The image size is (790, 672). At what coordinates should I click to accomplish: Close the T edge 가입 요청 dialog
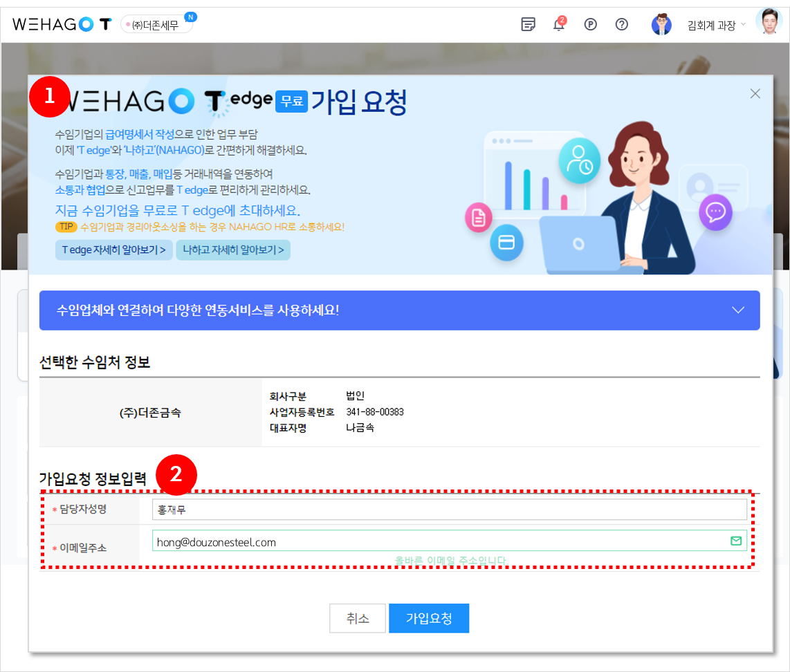click(755, 94)
